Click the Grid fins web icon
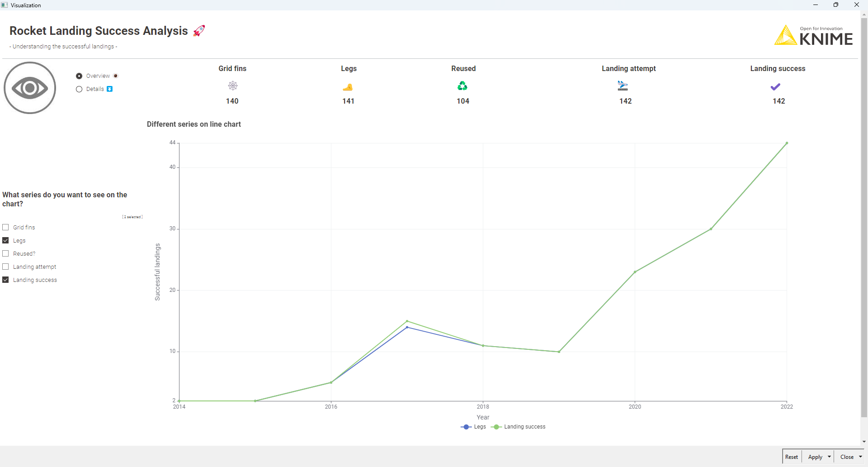 233,86
